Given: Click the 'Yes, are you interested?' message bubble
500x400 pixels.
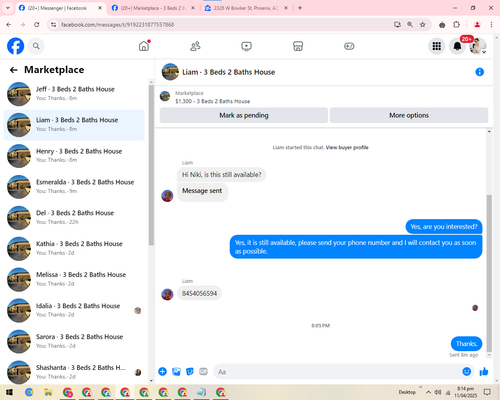Looking at the screenshot, I should 444,227.
